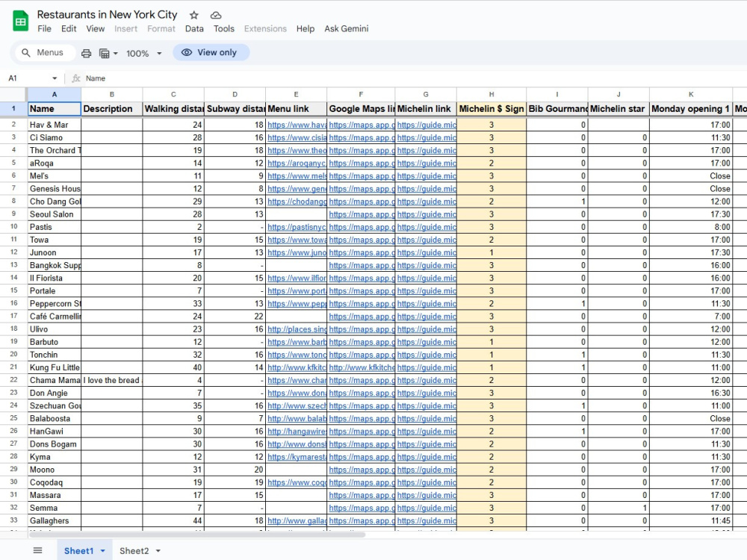Open the File menu
Image resolution: width=747 pixels, height=560 pixels.
pos(44,28)
